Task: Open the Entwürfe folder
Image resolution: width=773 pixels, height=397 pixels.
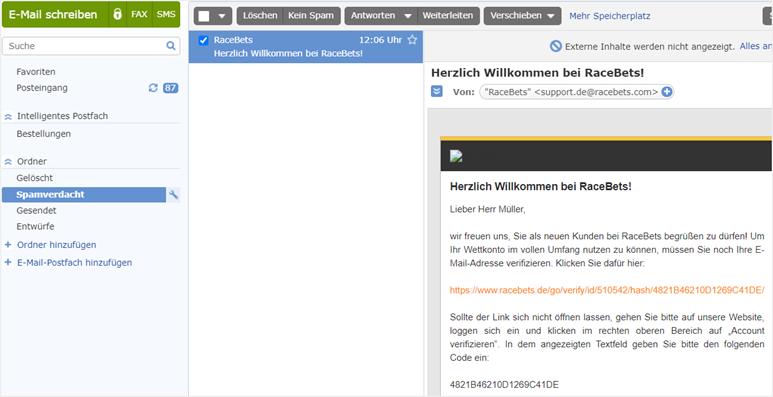Action: 35,227
